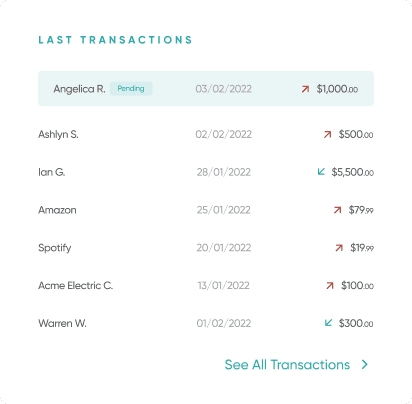This screenshot has height=404, width=412.
Task: Click the 03/02/2022 date of Angelica's transaction
Action: (x=224, y=89)
